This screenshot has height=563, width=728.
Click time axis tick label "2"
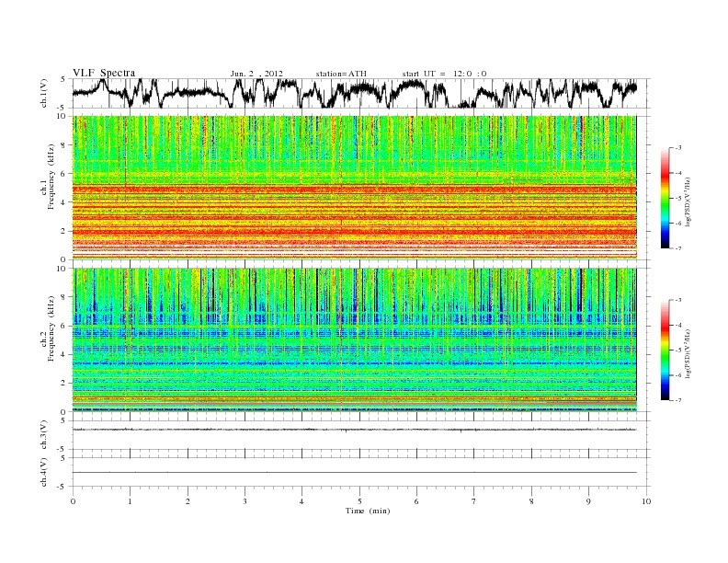click(x=188, y=501)
